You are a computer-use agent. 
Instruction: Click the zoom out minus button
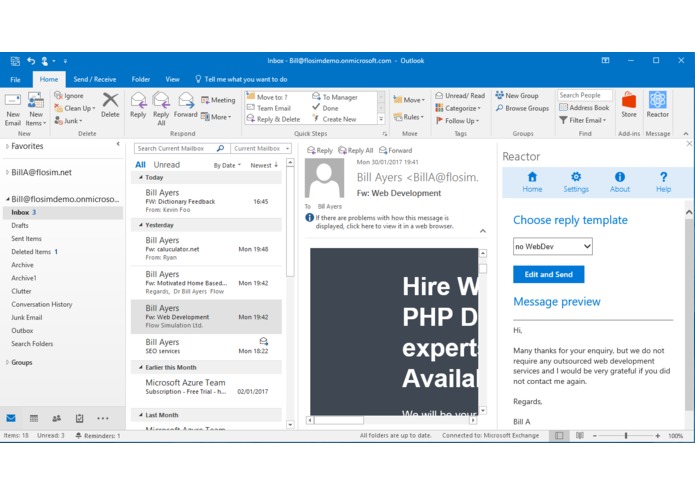coord(595,436)
